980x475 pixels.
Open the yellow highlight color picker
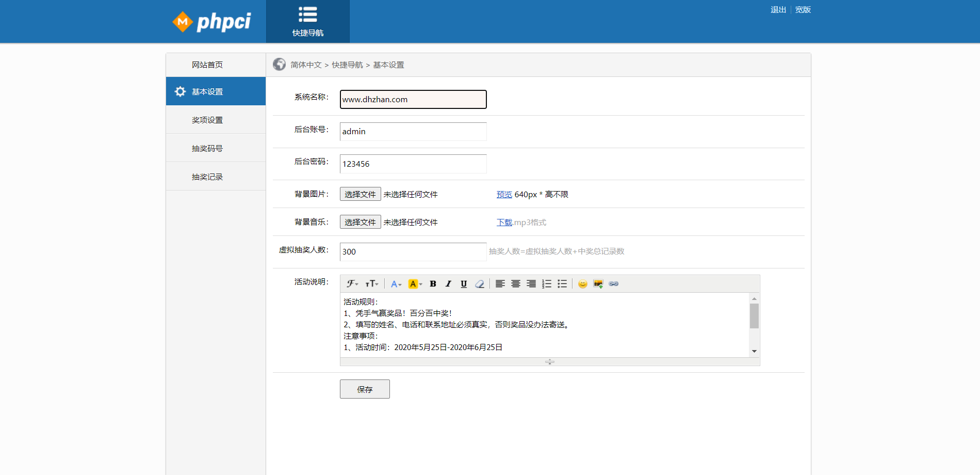point(415,284)
